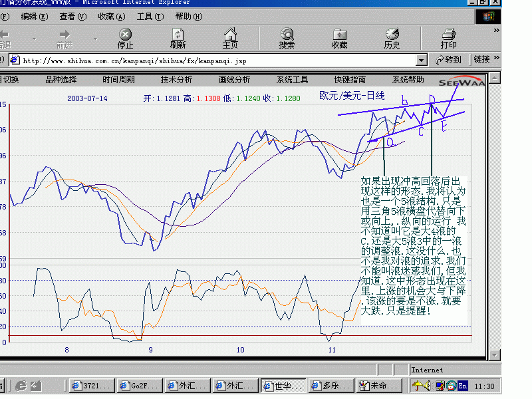Click the close price value 1.1280

coord(289,98)
